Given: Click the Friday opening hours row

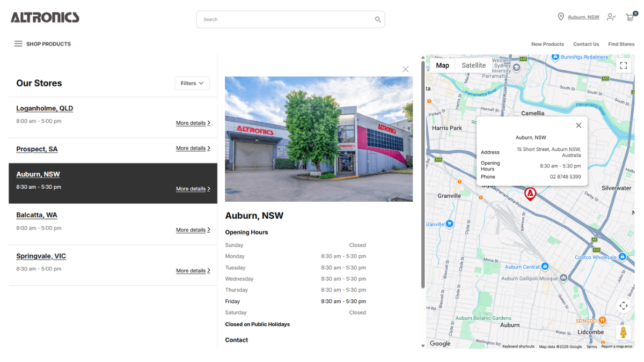Looking at the screenshot, I should coord(296,301).
